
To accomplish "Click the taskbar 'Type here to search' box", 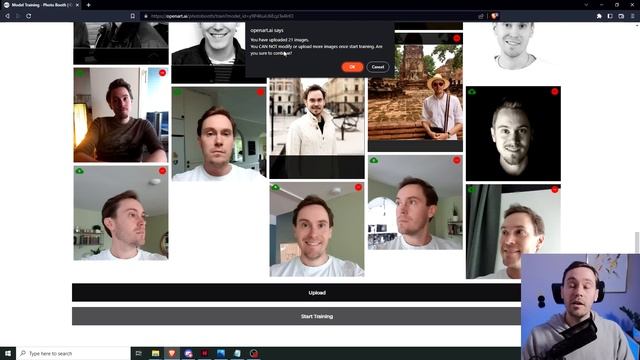I will [73, 353].
